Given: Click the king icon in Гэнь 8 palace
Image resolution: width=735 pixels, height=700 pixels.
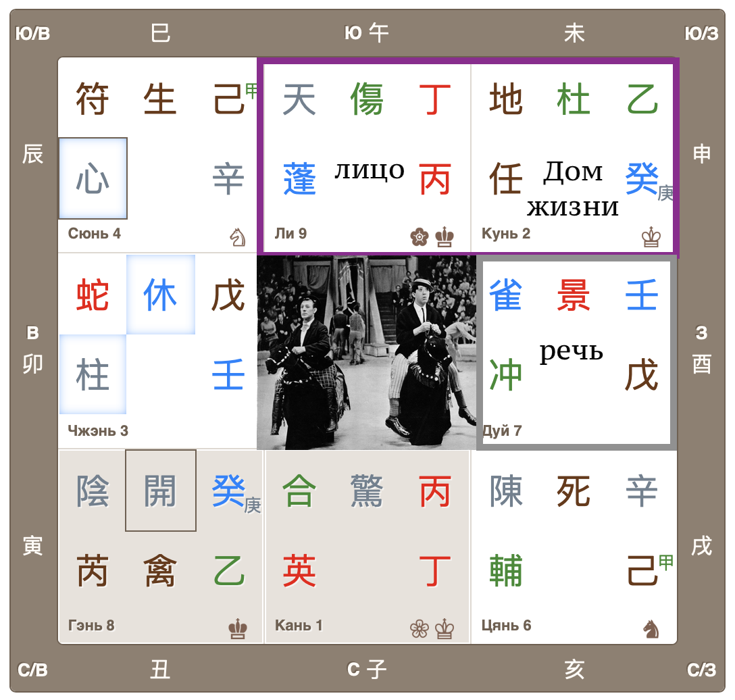Looking at the screenshot, I should pyautogui.click(x=238, y=629).
